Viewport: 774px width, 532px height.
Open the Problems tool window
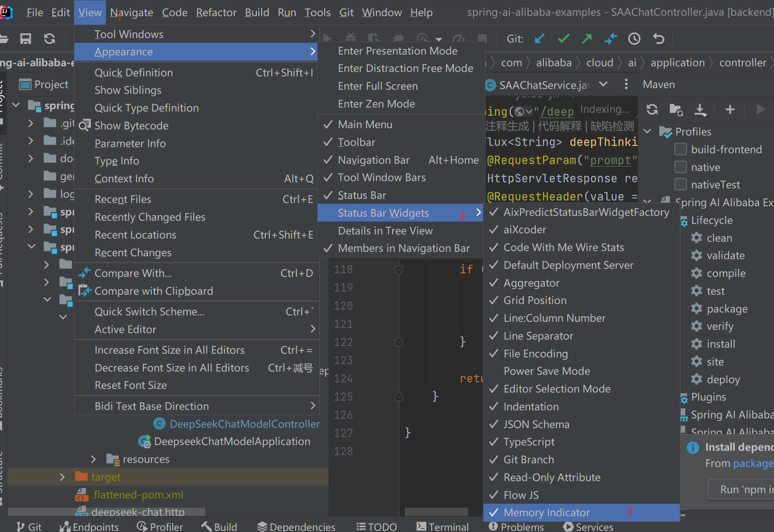pyautogui.click(x=517, y=527)
